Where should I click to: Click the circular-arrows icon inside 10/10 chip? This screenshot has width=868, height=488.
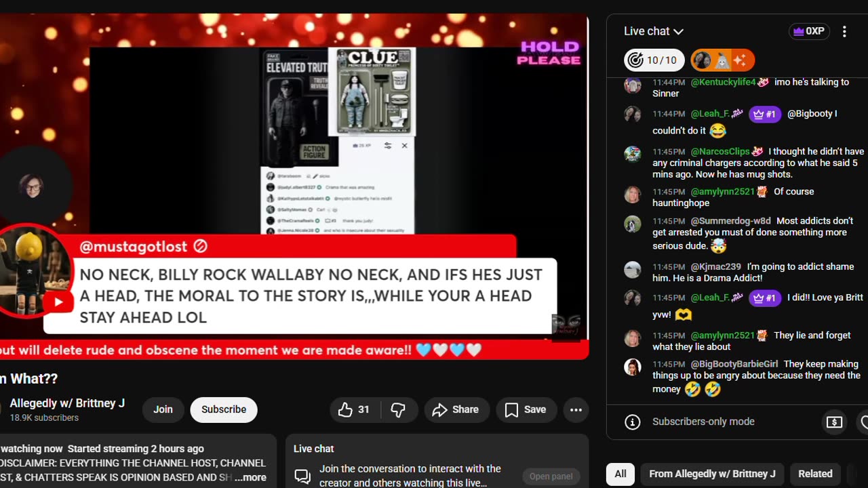pyautogui.click(x=635, y=60)
